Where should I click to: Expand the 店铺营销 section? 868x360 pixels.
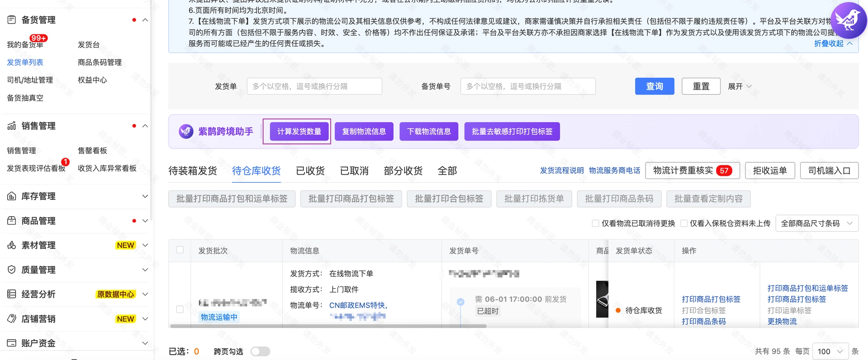coord(145,319)
